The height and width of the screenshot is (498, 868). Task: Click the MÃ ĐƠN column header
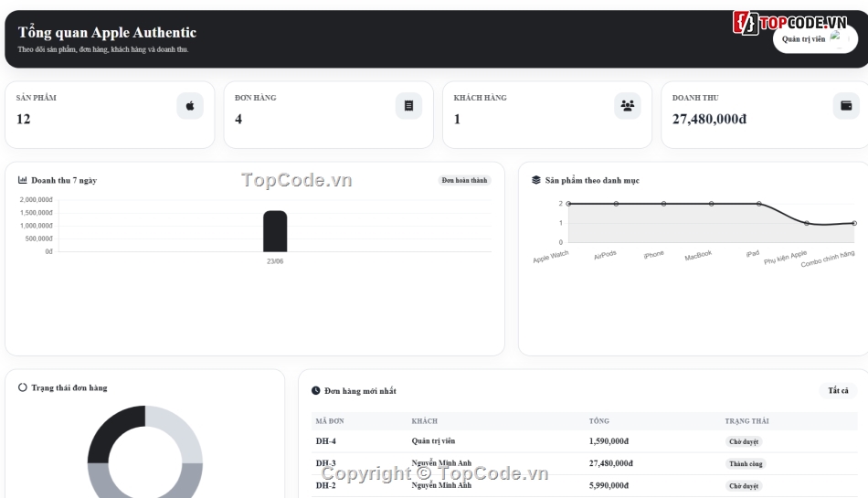(x=330, y=421)
